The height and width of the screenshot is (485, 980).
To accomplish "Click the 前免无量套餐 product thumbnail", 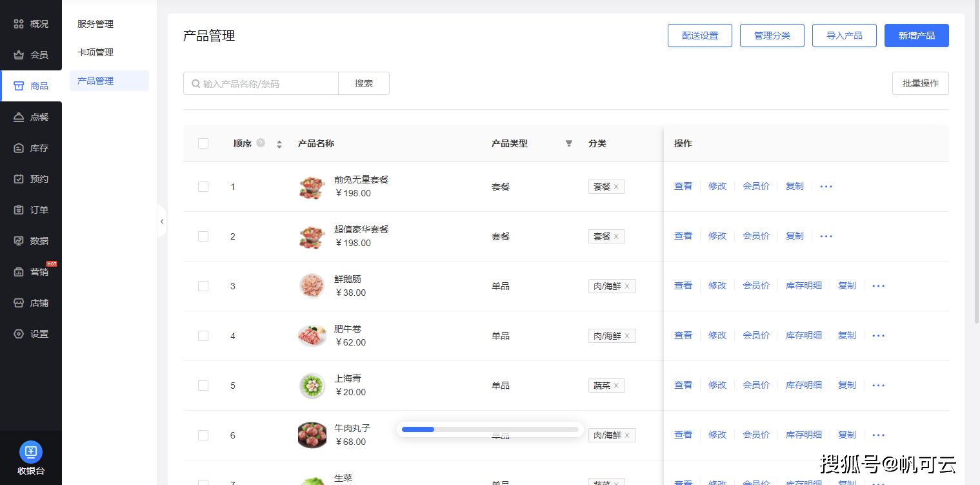I will tap(312, 187).
